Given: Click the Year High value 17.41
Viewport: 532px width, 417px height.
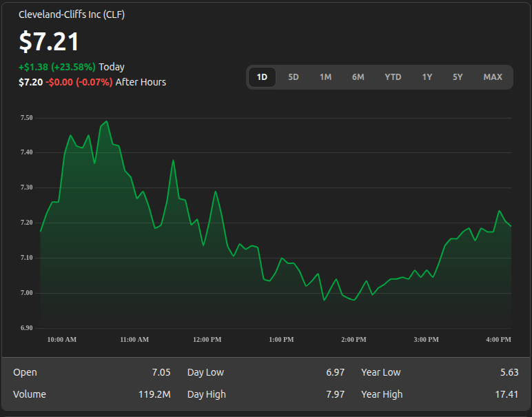Looking at the screenshot, I should coord(507,394).
